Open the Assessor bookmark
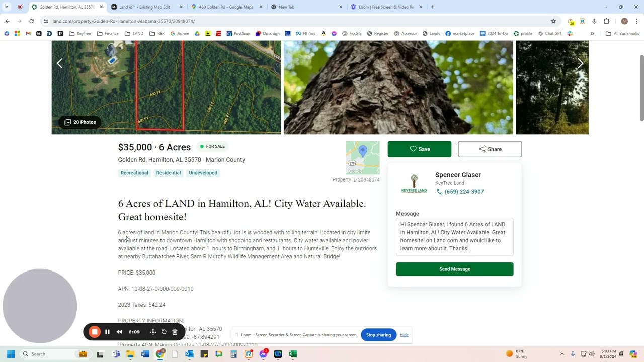 pyautogui.click(x=405, y=34)
